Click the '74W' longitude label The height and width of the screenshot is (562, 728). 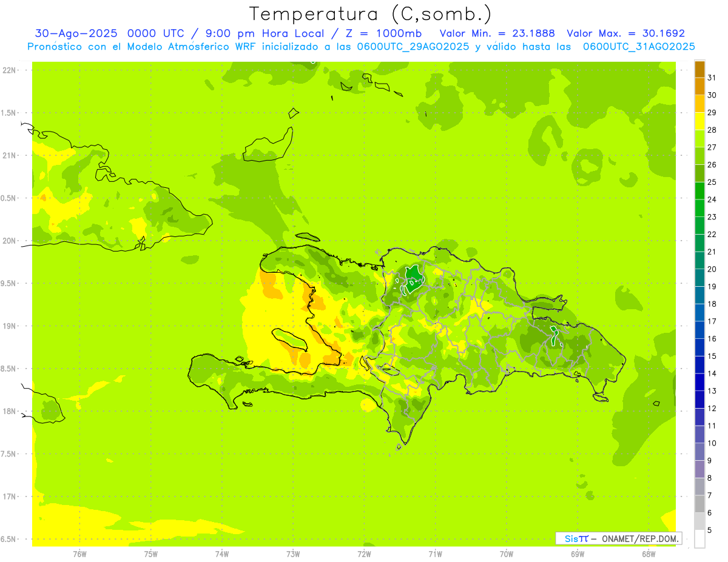[222, 554]
